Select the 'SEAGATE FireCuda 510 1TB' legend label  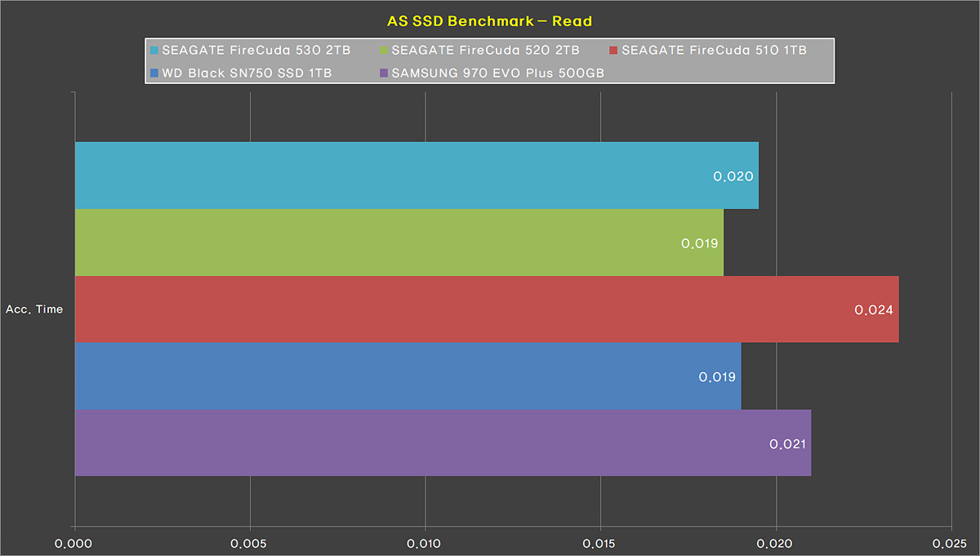[714, 51]
